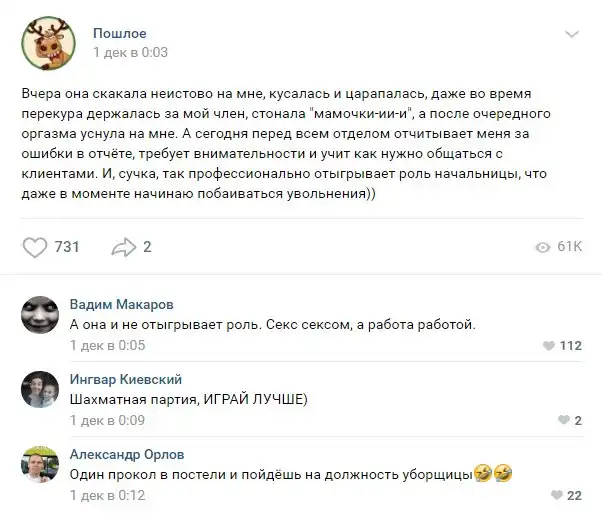Image resolution: width=602 pixels, height=521 pixels.
Task: Open Ингвар Киевский's profile picture
Action: coord(40,391)
